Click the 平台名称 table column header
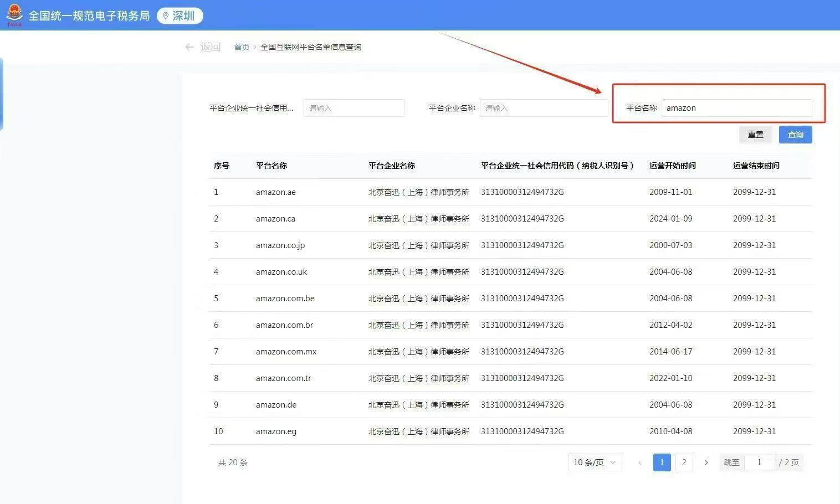The image size is (840, 504). (272, 166)
